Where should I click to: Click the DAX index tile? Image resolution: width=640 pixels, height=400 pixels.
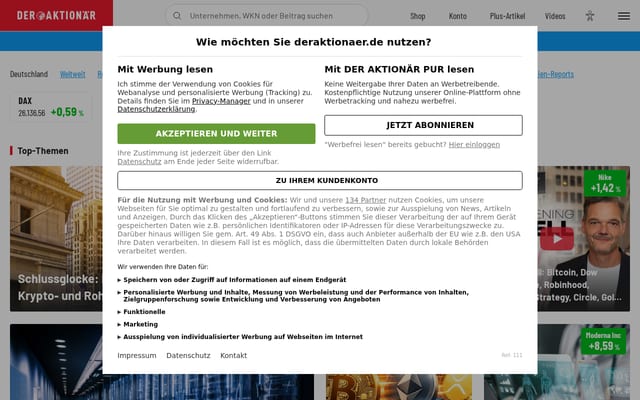pyautogui.click(x=51, y=107)
